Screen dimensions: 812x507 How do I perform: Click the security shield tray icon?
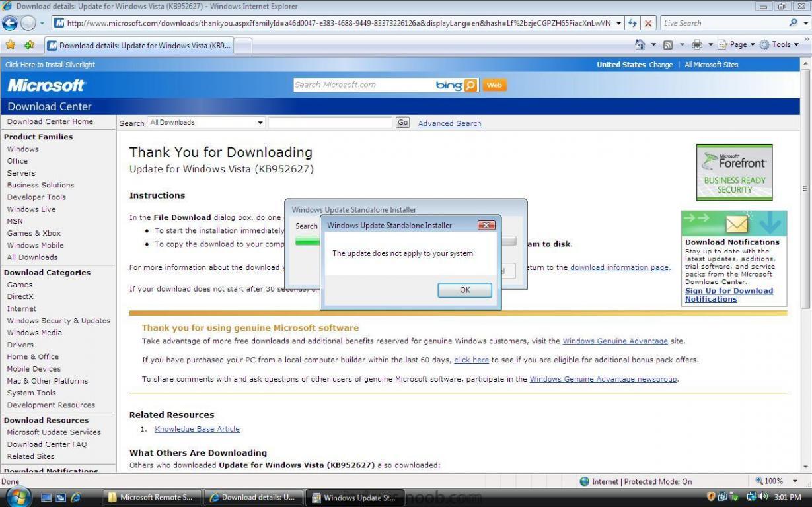[712, 497]
